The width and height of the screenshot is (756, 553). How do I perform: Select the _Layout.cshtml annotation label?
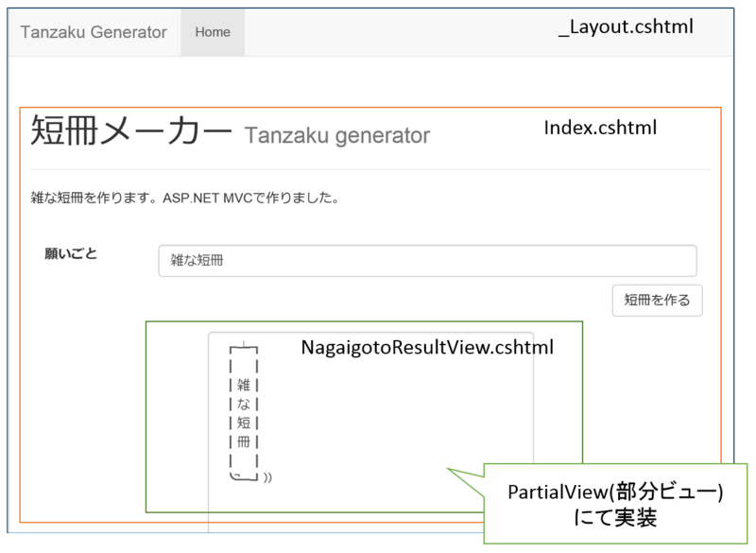point(626,28)
